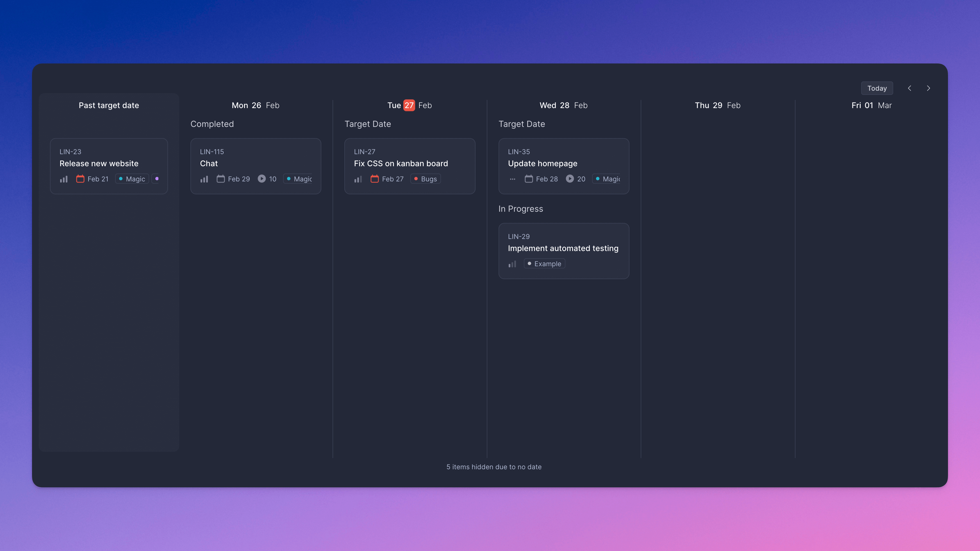Screen dimensions: 980x551
Task: Click Feb 27 due date on LIN-27
Action: (x=393, y=179)
